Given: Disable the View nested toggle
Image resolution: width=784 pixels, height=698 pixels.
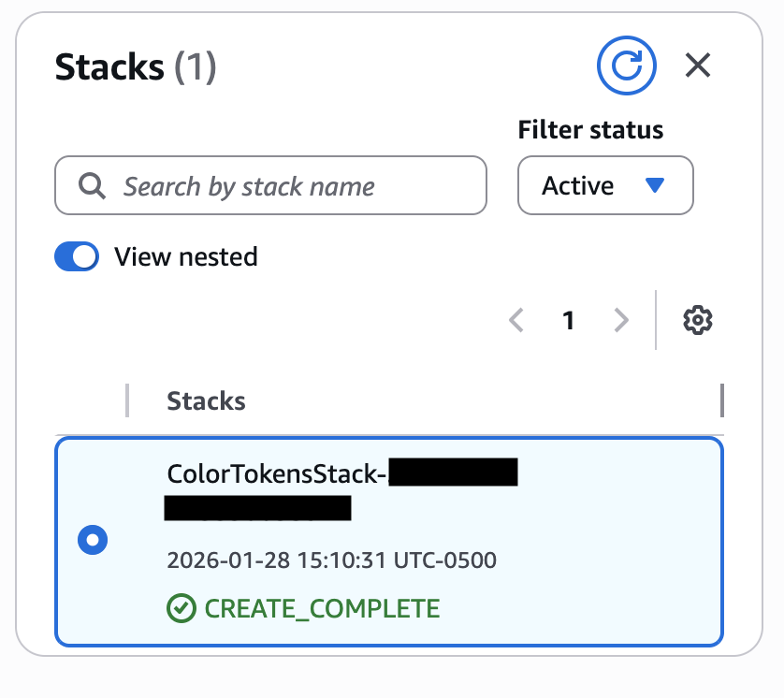Looking at the screenshot, I should (x=77, y=256).
